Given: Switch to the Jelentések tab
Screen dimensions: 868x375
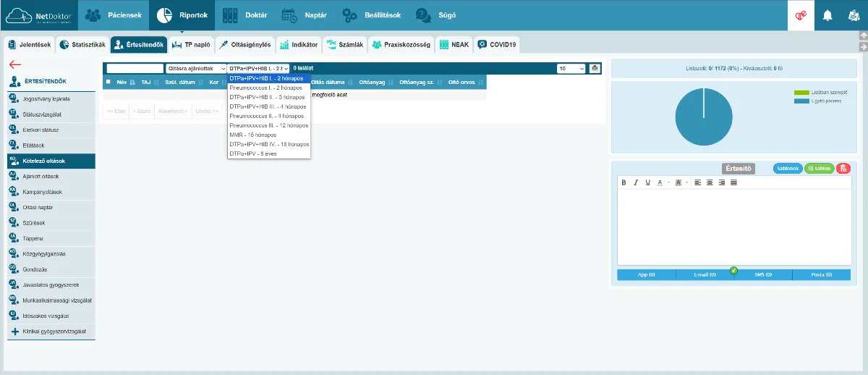Looking at the screenshot, I should (29, 45).
